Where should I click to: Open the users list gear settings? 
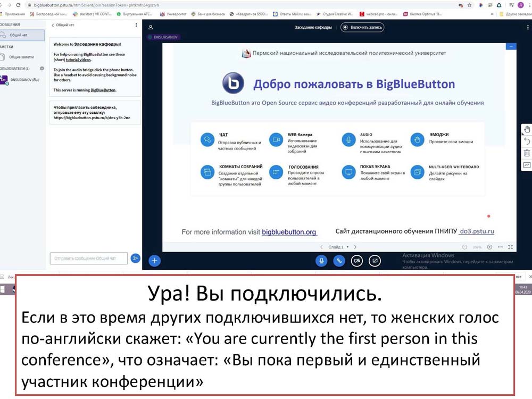coord(41,68)
